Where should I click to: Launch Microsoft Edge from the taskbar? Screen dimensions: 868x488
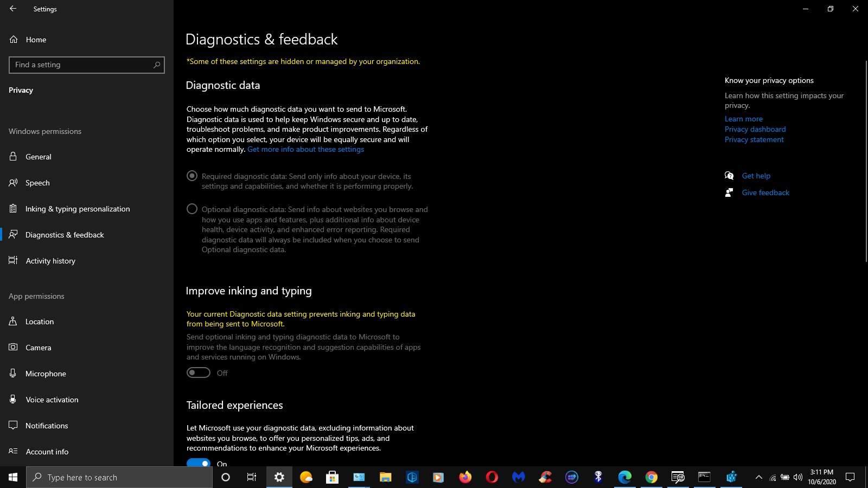(x=625, y=477)
